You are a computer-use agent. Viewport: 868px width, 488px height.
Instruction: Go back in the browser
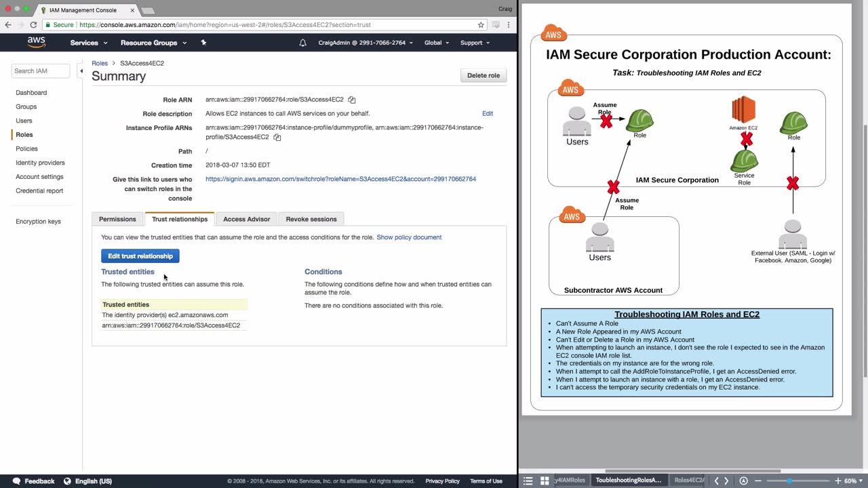[x=8, y=24]
